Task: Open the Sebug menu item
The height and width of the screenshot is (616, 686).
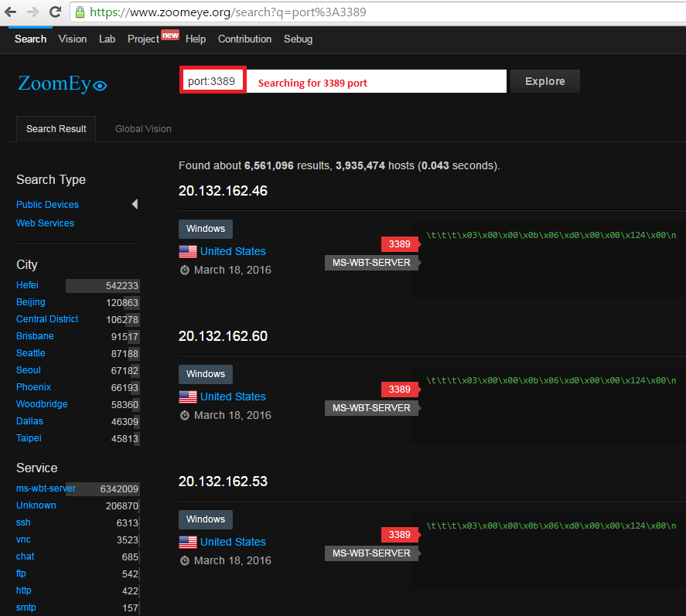Action: tap(298, 39)
